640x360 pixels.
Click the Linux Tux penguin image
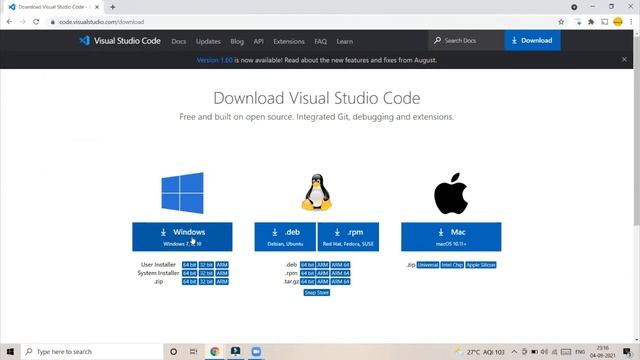click(x=317, y=192)
